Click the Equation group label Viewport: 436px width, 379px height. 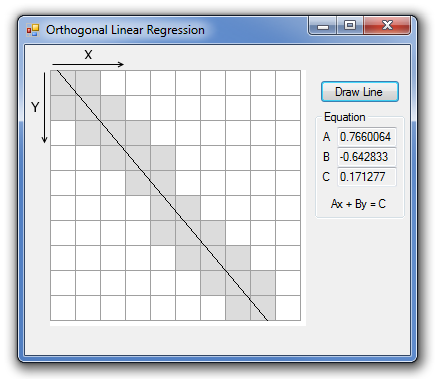[345, 117]
